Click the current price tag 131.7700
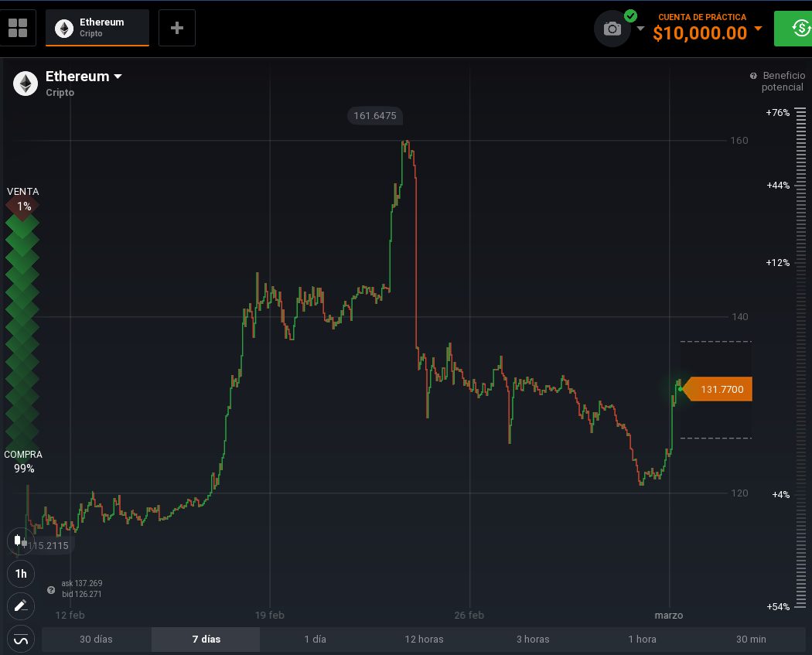The image size is (812, 655). tap(718, 390)
